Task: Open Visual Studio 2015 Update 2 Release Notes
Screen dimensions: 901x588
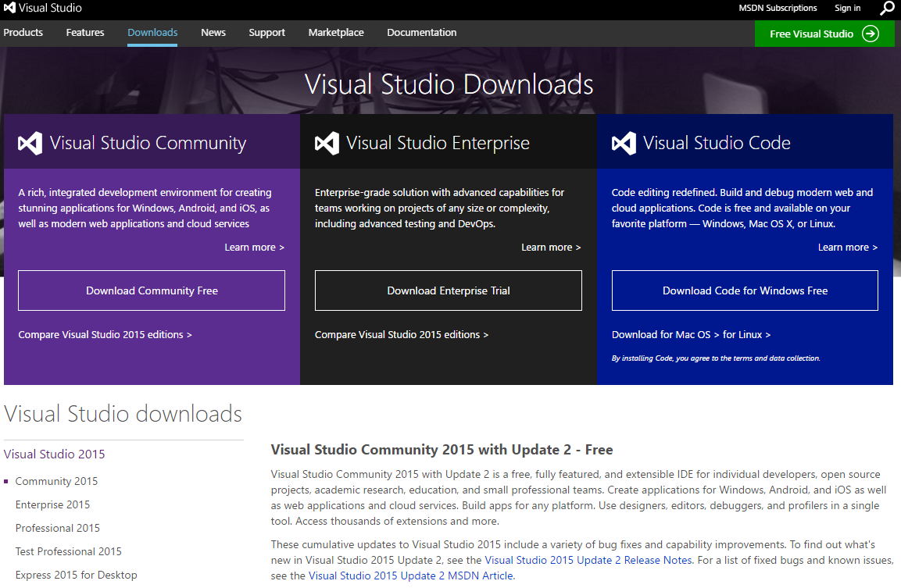Action: pos(588,560)
